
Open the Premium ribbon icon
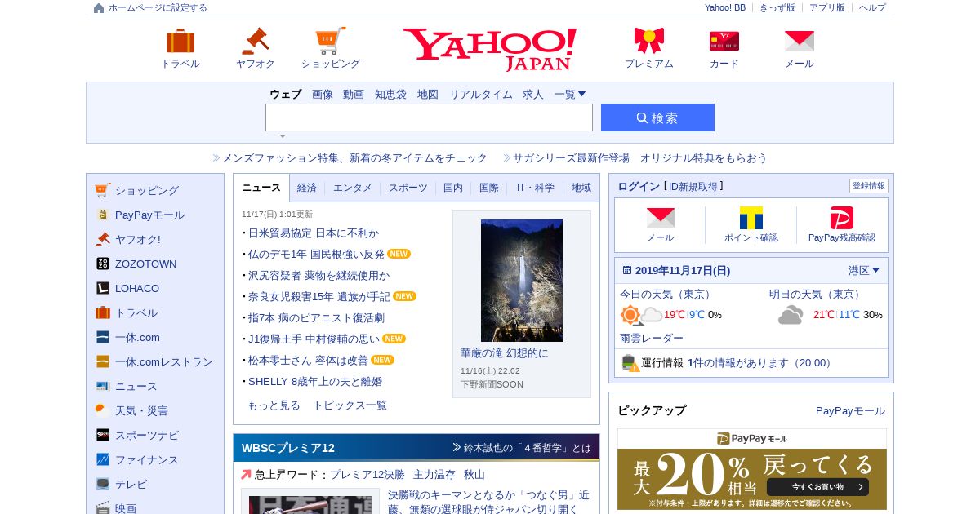coord(649,41)
